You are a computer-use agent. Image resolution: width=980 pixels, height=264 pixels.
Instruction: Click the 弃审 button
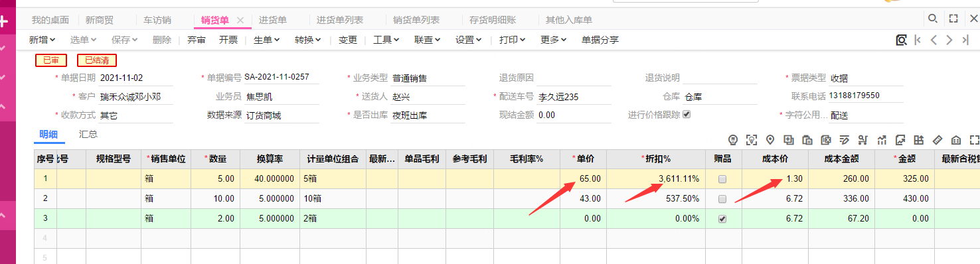(197, 40)
